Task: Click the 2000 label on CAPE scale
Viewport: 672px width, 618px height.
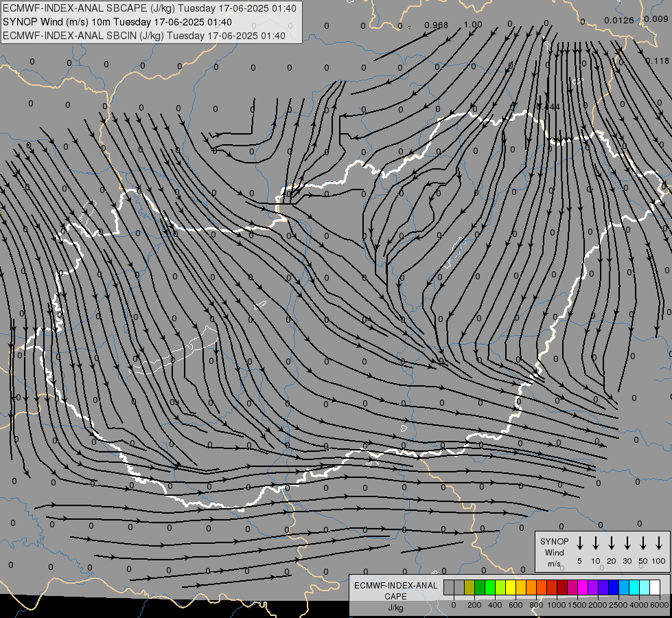Action: point(598,605)
